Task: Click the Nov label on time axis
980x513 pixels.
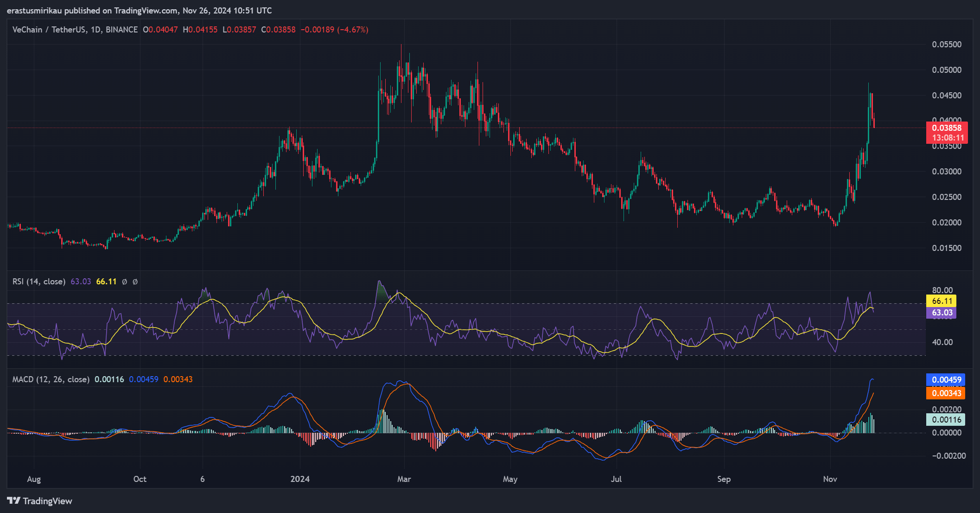Action: (x=830, y=479)
